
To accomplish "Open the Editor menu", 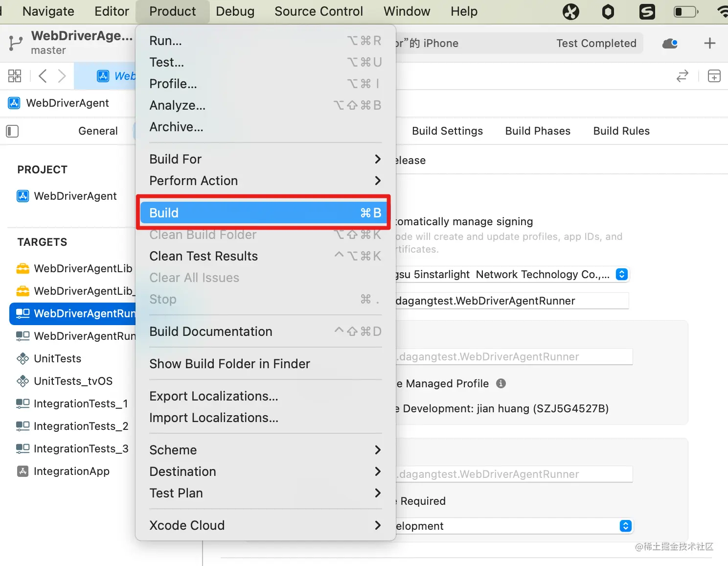I will tap(112, 11).
